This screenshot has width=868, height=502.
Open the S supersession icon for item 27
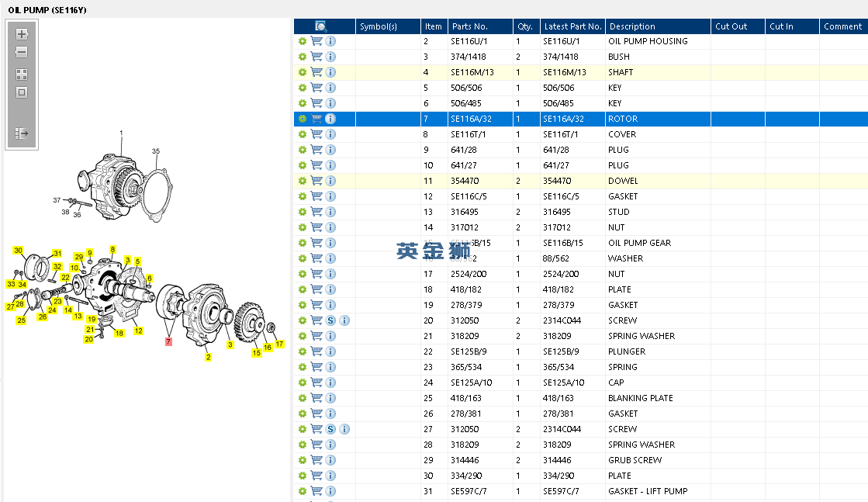[x=330, y=429]
